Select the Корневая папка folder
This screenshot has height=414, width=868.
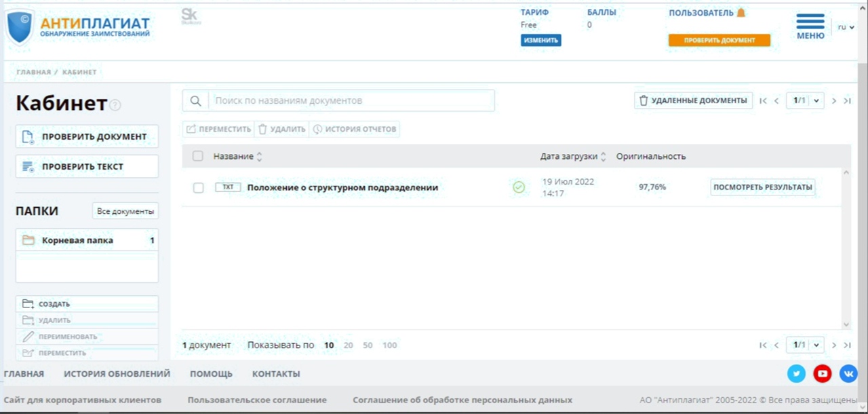(87, 240)
